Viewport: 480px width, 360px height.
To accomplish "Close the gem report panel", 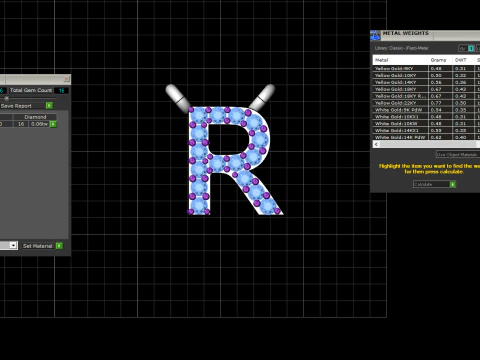I will [66, 79].
